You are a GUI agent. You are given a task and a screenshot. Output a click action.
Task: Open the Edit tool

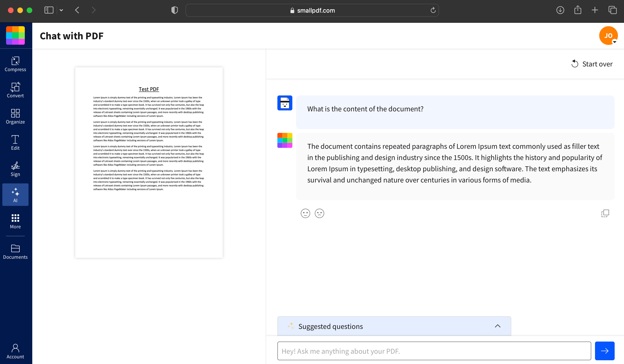click(x=15, y=143)
